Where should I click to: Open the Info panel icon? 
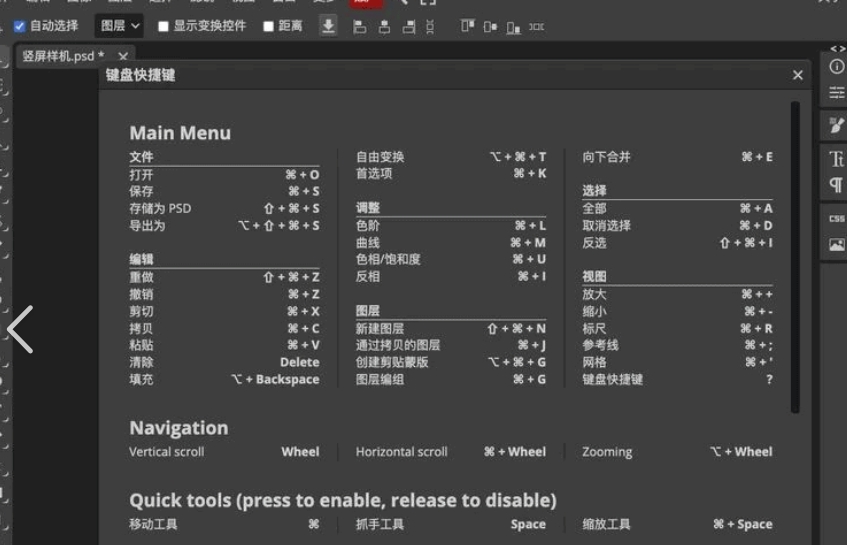tap(836, 66)
